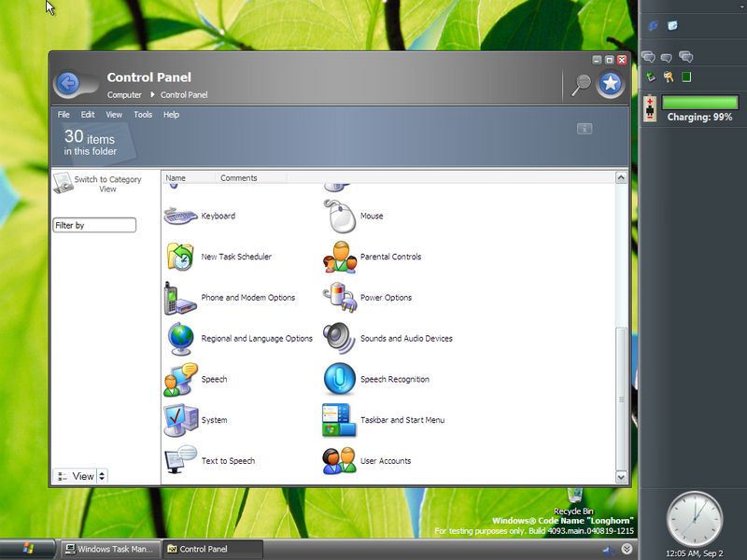Viewport: 747px width, 560px height.
Task: Open the View dropdown at bottom left
Action: click(80, 476)
